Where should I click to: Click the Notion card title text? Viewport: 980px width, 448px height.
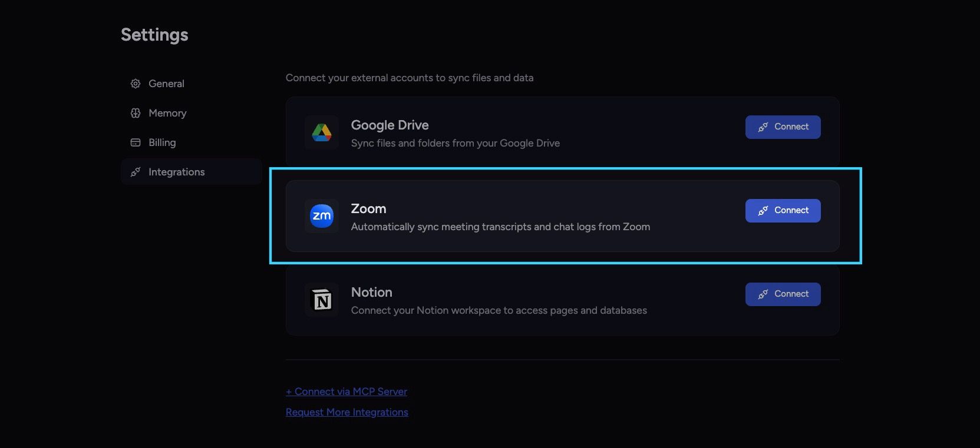[372, 292]
